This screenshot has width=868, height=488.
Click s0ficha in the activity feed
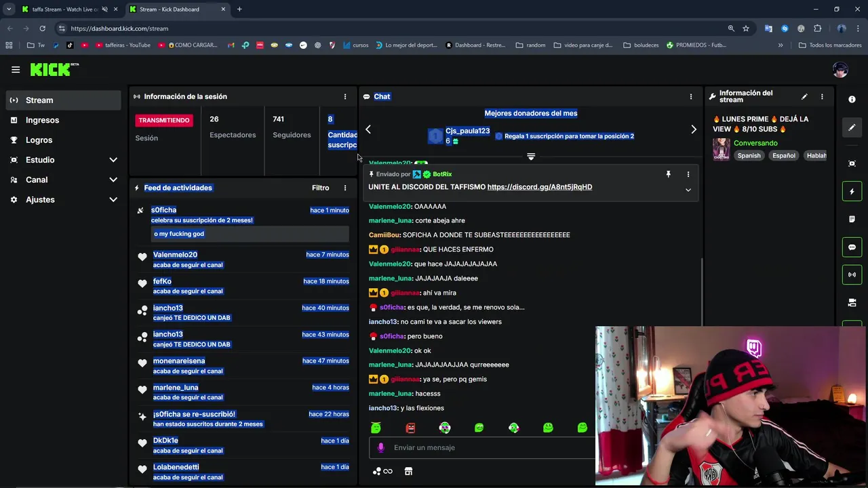163,210
